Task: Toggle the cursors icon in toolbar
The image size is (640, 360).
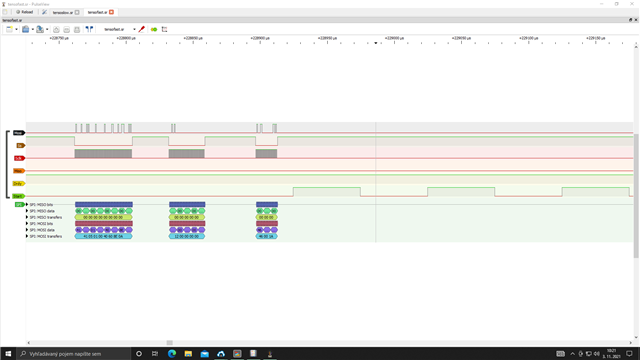Action: 89,29
